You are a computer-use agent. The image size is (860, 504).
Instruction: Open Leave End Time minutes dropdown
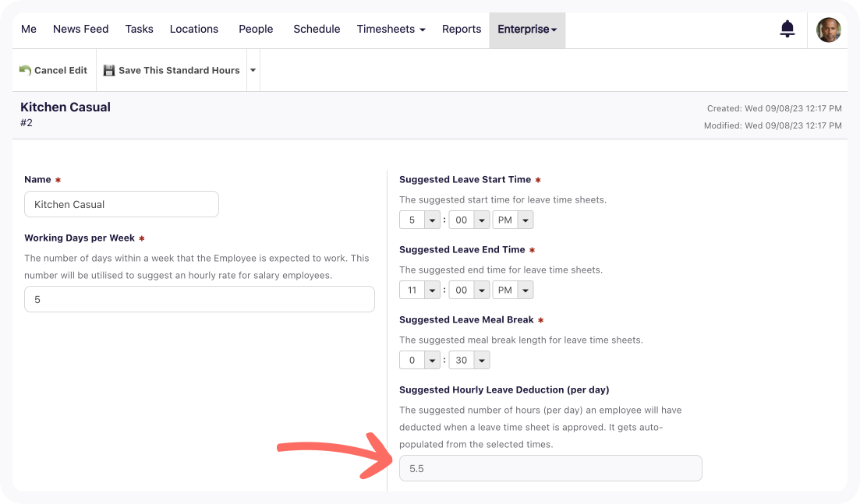point(470,291)
